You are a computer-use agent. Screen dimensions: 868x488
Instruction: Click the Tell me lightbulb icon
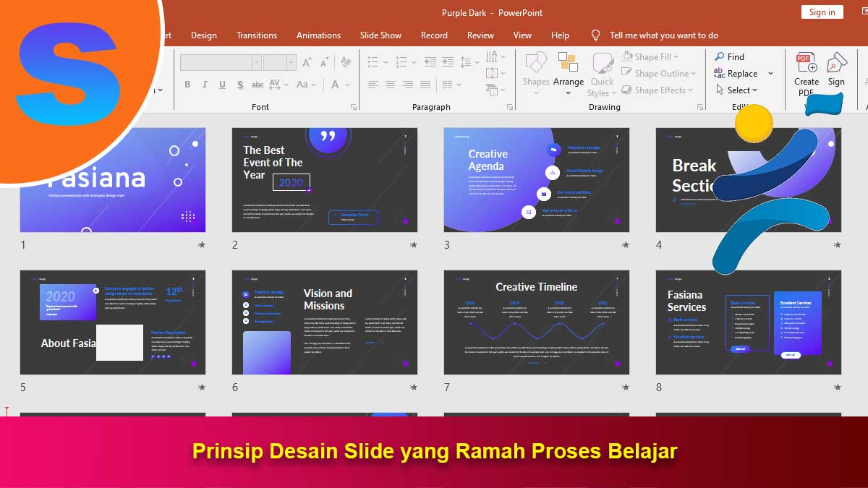tap(595, 35)
